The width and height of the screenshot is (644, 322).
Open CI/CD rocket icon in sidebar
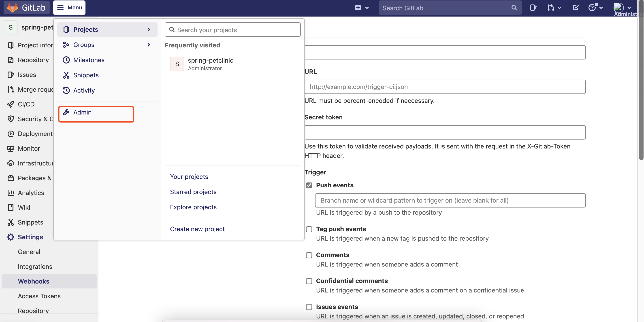(x=11, y=104)
